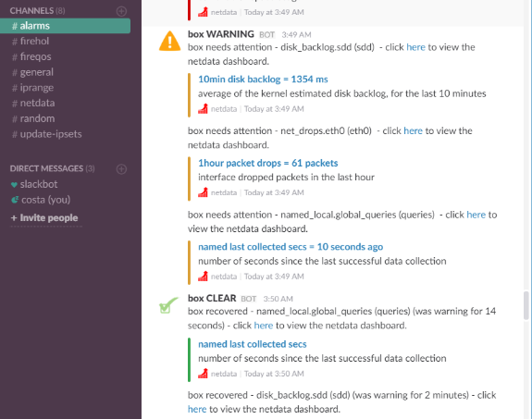Follow 'here' link in disk_backlog.sdd warning
Viewport: 532px width, 419px height.
[x=415, y=47]
